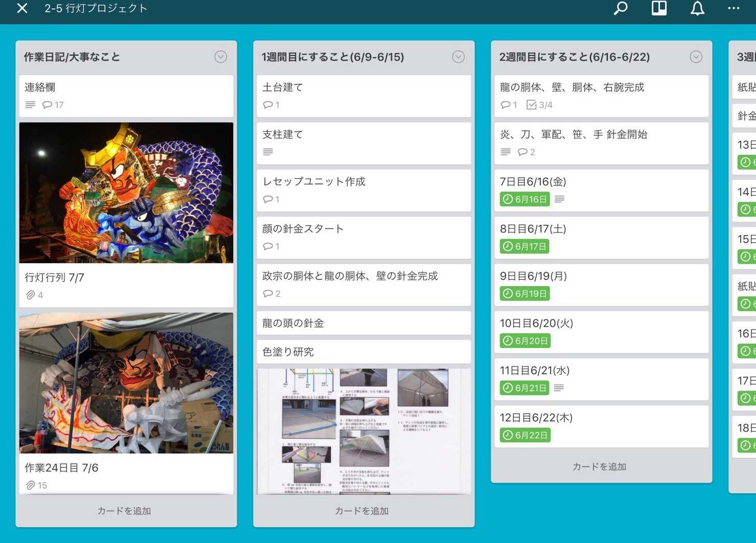Toggle the 6月22日 due date badge
Image resolution: width=756 pixels, height=543 pixels.
[525, 435]
